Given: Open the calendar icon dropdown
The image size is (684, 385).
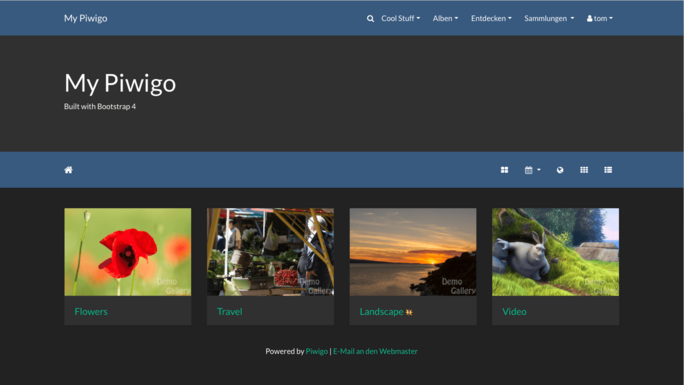Looking at the screenshot, I should point(532,170).
